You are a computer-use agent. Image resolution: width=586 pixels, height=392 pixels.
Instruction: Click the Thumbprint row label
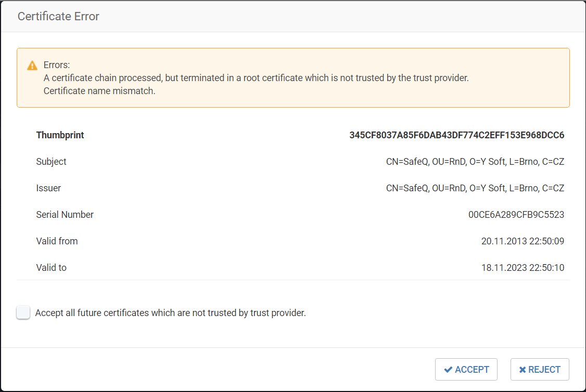(60, 135)
